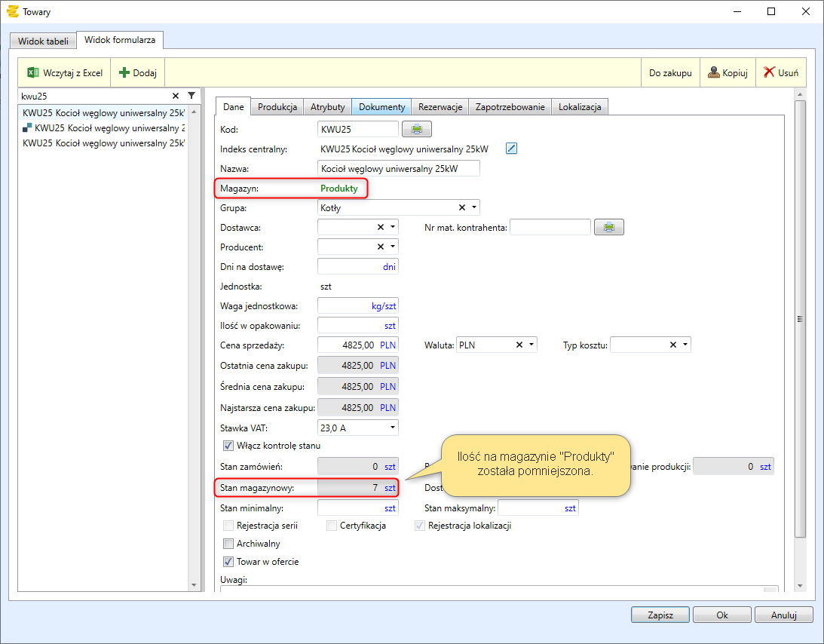Screen dimensions: 824x644
Task: Open the Stawka VAT dropdown
Action: (392, 428)
